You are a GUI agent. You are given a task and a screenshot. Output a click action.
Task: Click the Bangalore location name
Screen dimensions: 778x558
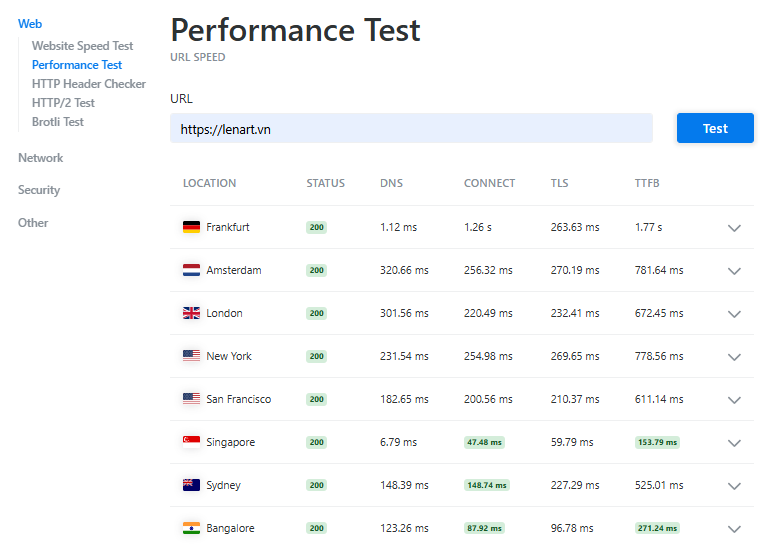(x=230, y=528)
